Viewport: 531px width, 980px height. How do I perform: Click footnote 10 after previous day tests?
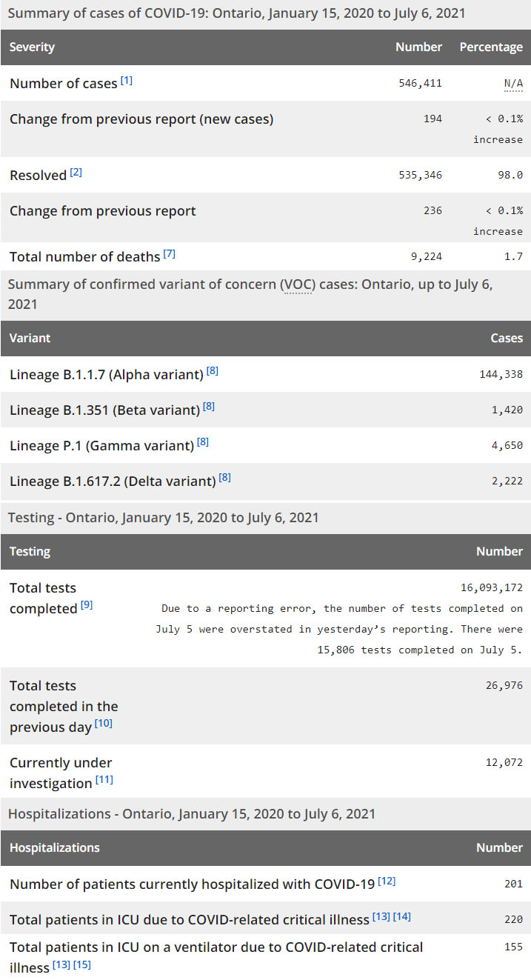(104, 724)
